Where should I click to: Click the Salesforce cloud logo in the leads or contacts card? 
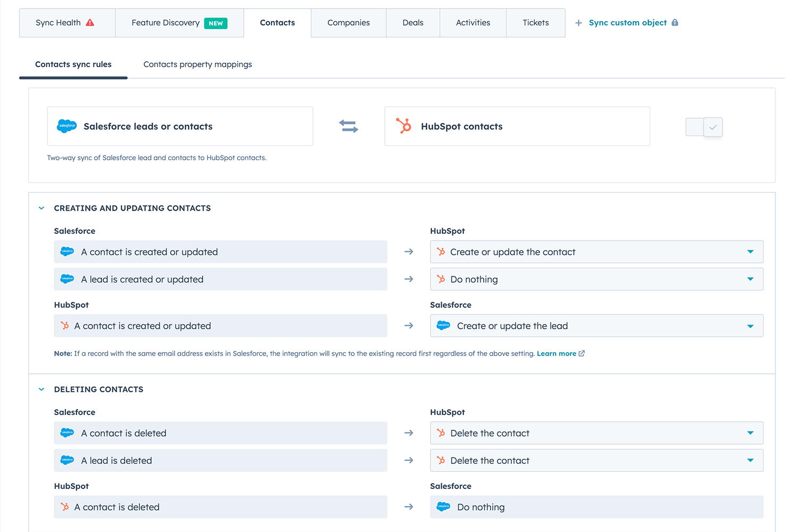point(67,126)
